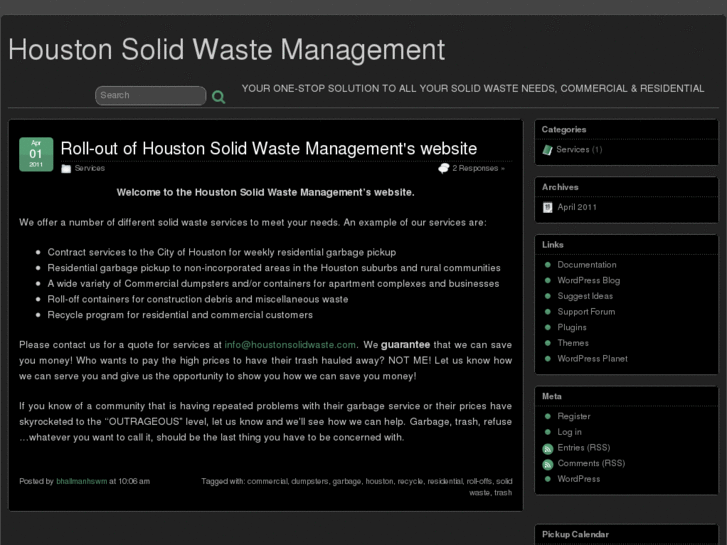The width and height of the screenshot is (727, 545).
Task: Click the garbage tag
Action: pos(346,481)
